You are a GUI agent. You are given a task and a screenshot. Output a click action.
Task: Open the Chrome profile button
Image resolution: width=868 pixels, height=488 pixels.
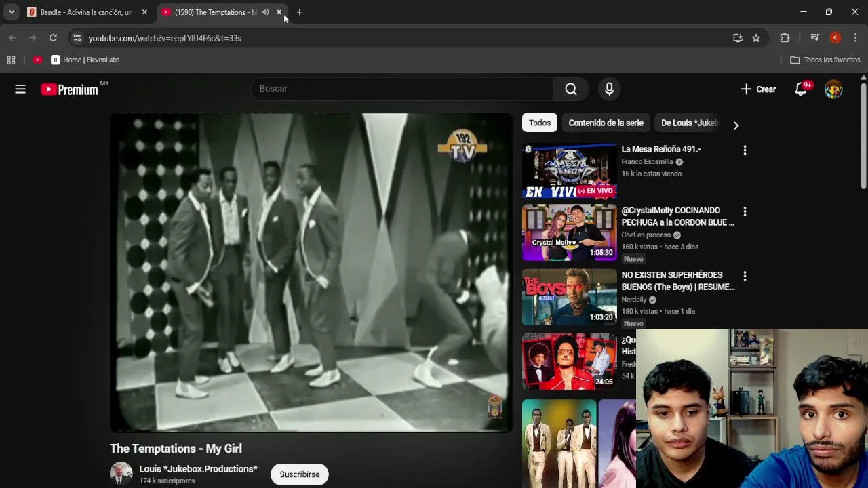coord(835,38)
